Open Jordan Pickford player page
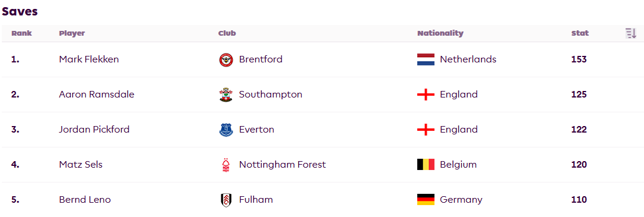Viewport: 644px width, 217px height. pos(94,130)
